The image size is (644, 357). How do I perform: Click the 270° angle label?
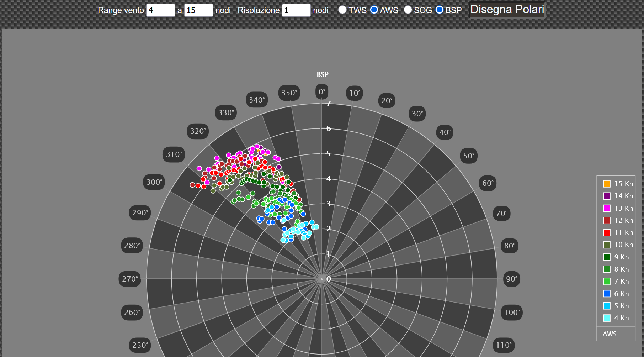coord(130,279)
